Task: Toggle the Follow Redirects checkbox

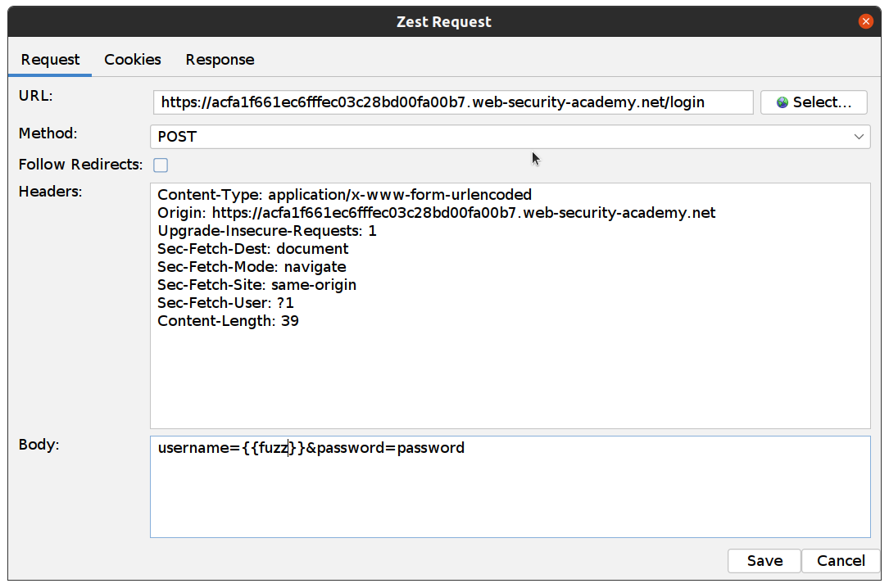Action: coord(161,165)
